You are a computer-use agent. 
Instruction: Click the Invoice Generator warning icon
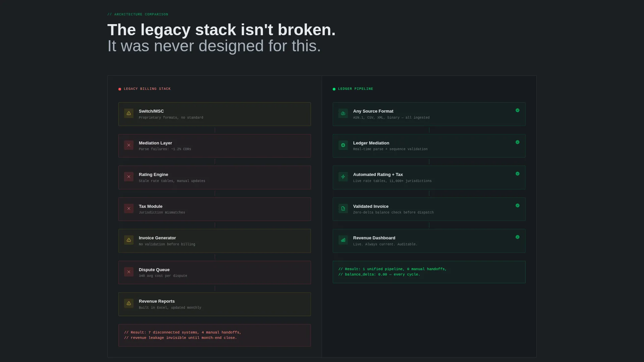click(129, 240)
